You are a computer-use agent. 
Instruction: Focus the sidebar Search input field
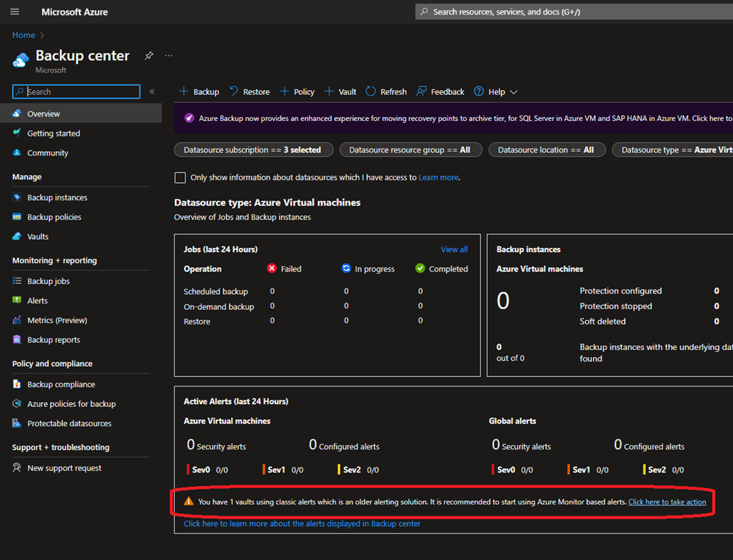(x=77, y=92)
